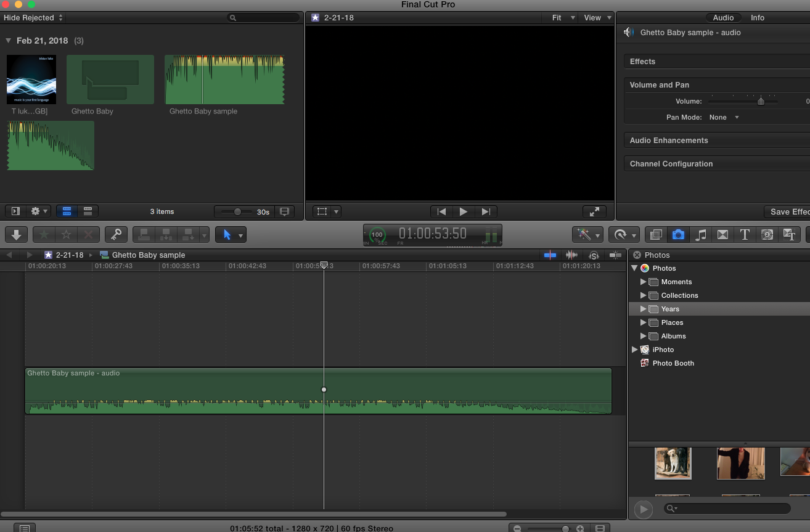Toggle solo headphones button

point(594,255)
